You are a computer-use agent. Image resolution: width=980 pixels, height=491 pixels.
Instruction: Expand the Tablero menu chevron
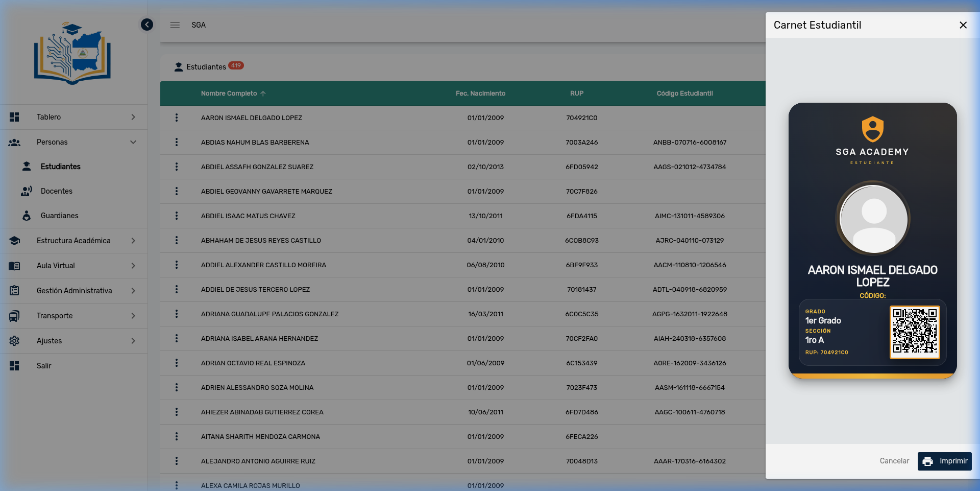pyautogui.click(x=133, y=117)
